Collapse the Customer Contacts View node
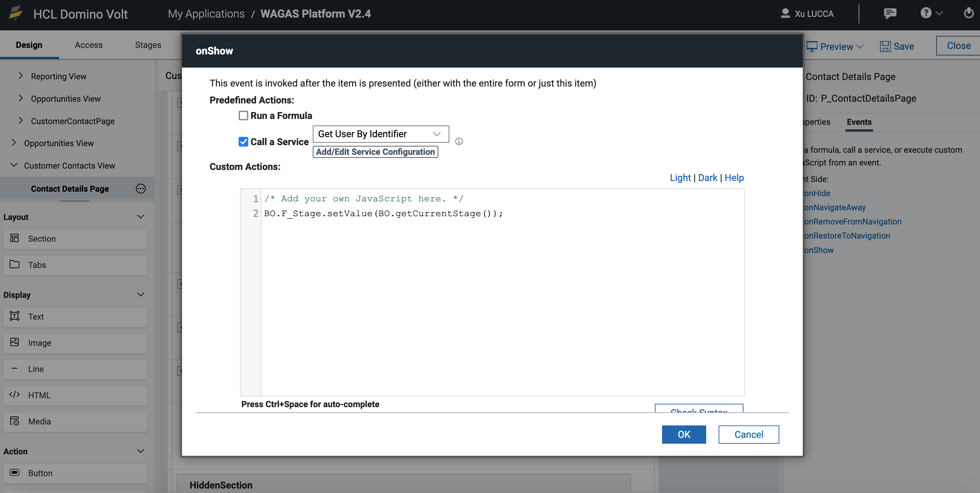This screenshot has height=493, width=980. pos(14,165)
